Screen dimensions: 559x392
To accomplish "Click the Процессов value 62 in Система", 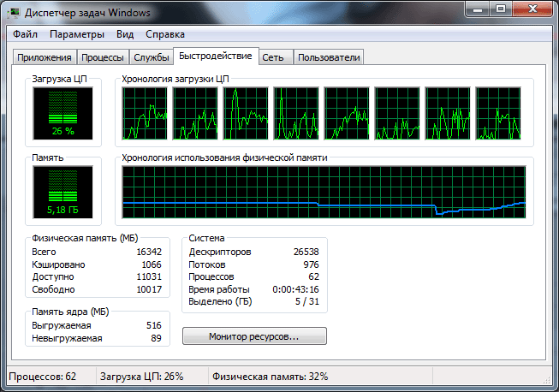I will point(313,276).
